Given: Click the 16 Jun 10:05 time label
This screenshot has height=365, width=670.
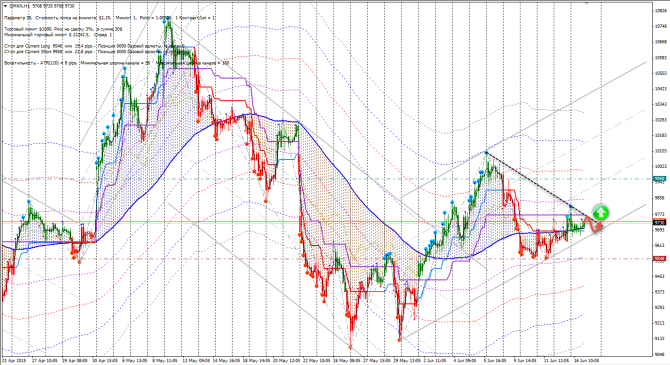Looking at the screenshot, I should (x=586, y=360).
